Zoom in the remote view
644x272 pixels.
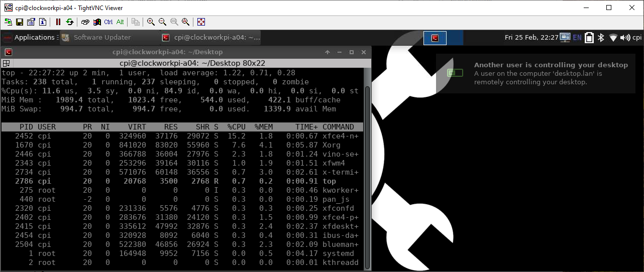pyautogui.click(x=151, y=22)
